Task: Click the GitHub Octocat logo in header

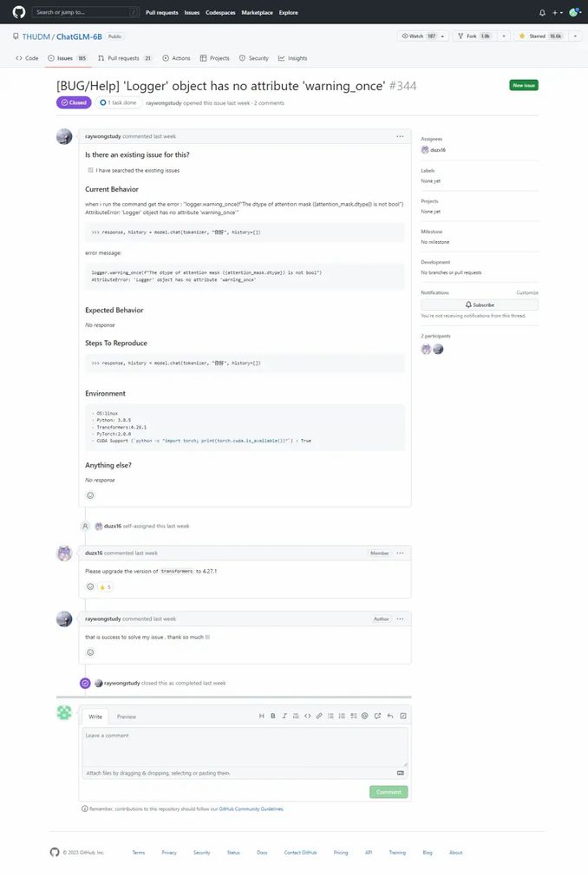Action: pos(19,12)
